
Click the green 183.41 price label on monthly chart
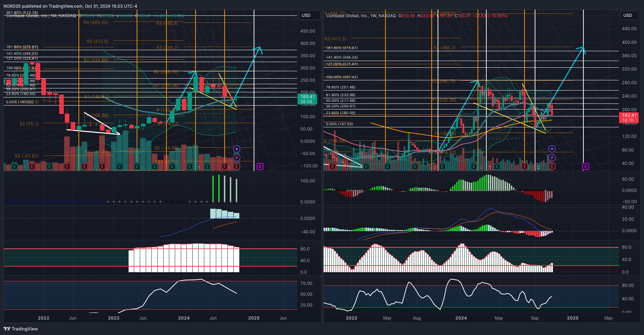pyautogui.click(x=307, y=99)
